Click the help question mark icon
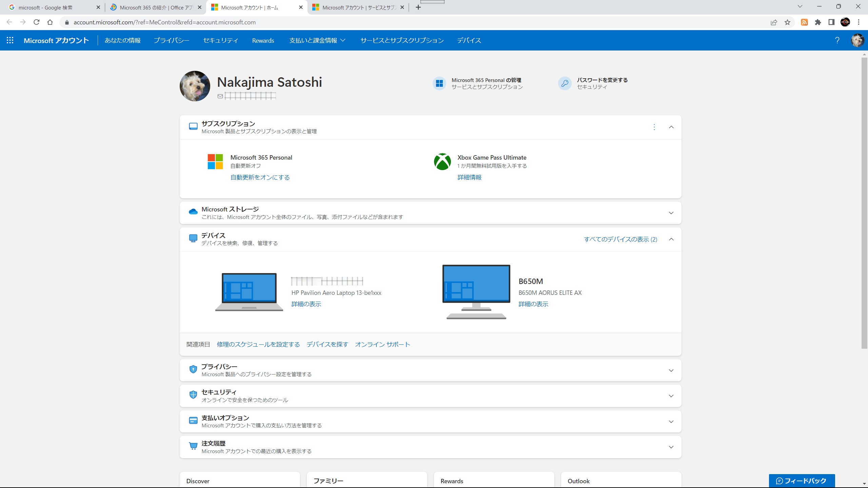 point(837,40)
